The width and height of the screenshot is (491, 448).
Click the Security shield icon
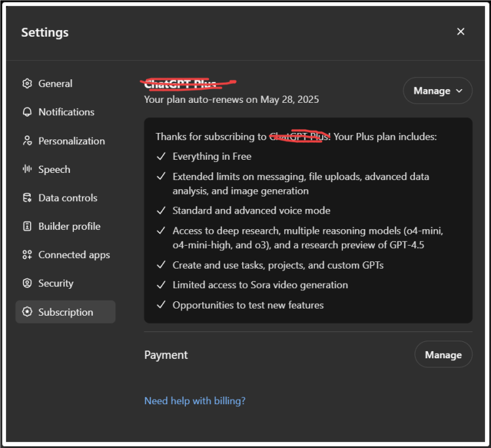27,283
